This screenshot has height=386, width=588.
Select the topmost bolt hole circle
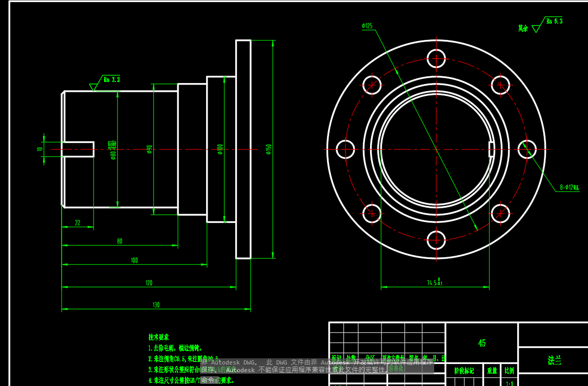click(x=436, y=58)
